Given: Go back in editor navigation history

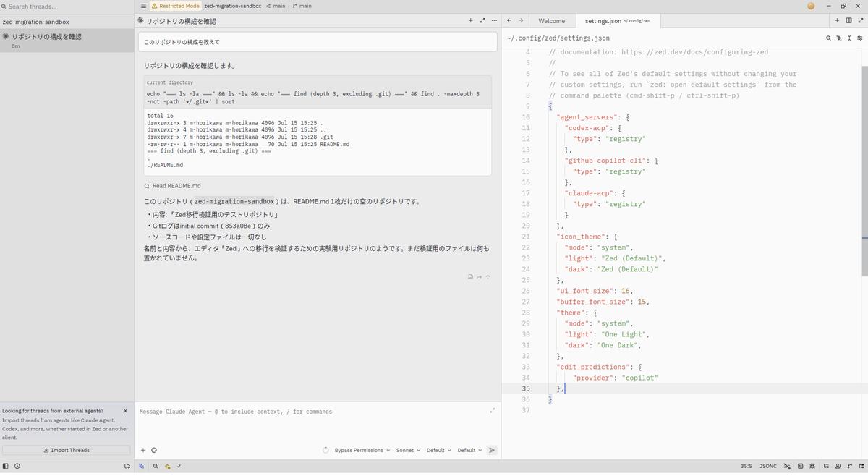Looking at the screenshot, I should tap(509, 21).
